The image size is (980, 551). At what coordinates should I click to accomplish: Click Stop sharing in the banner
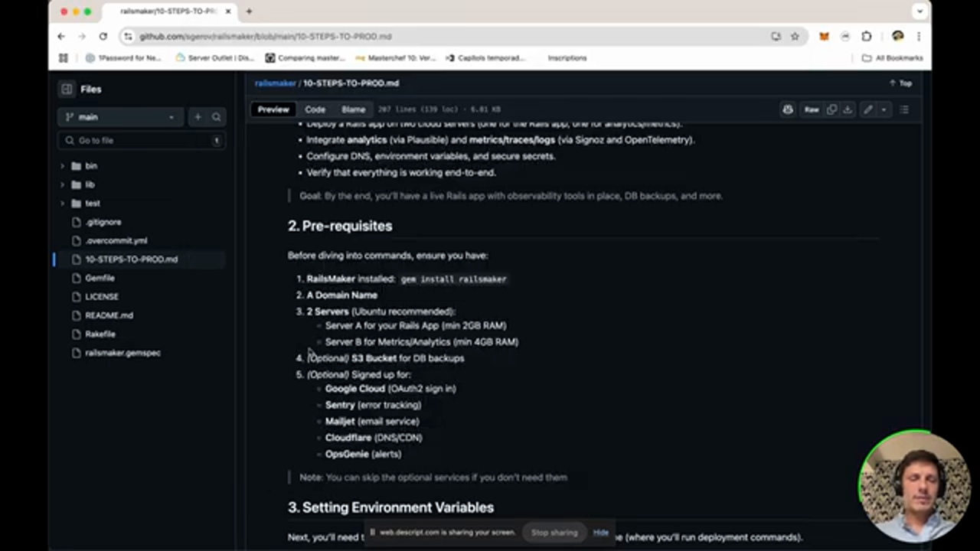(554, 533)
